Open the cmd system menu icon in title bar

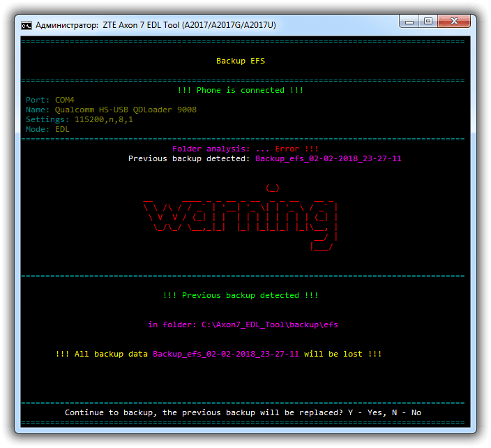click(27, 25)
